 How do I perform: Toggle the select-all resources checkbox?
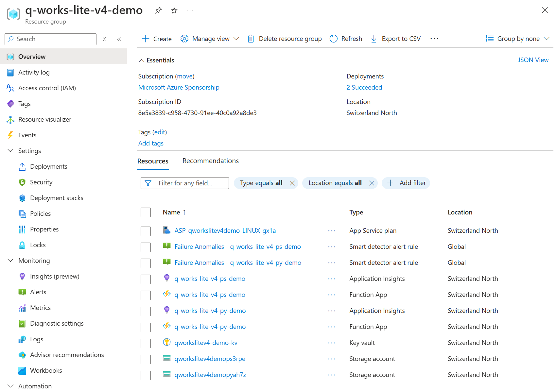pyautogui.click(x=146, y=212)
